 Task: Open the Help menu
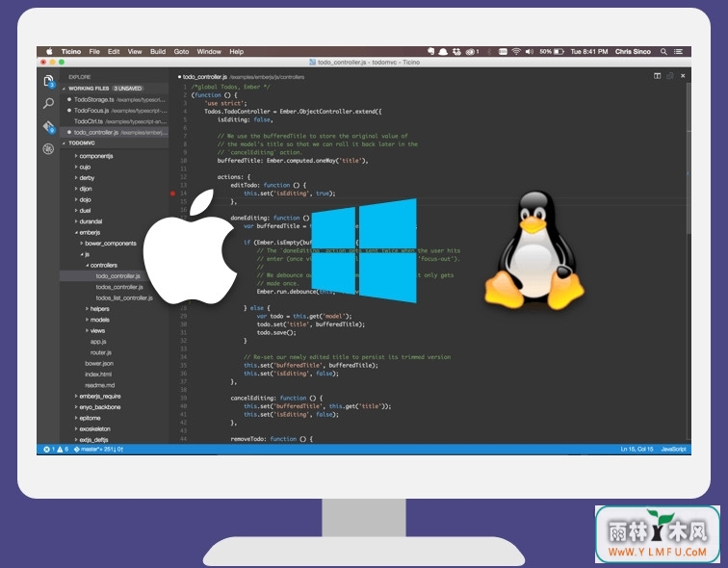coord(236,52)
